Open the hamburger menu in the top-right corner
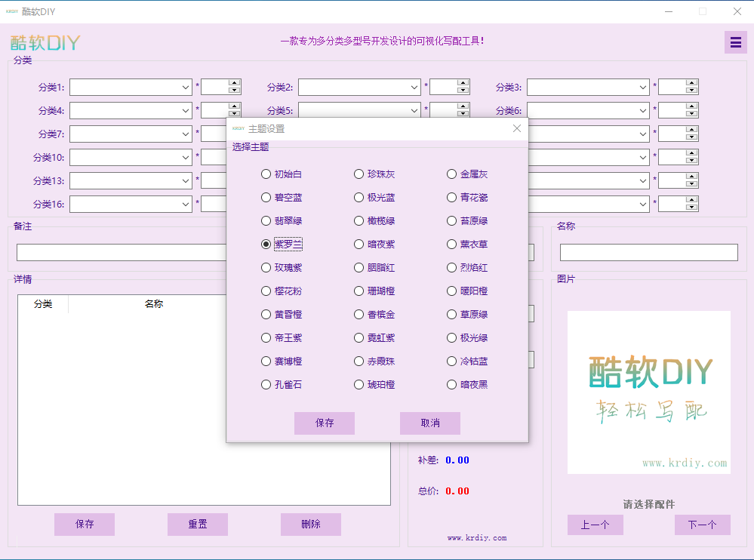Screen dimensions: 754x560 [735, 42]
